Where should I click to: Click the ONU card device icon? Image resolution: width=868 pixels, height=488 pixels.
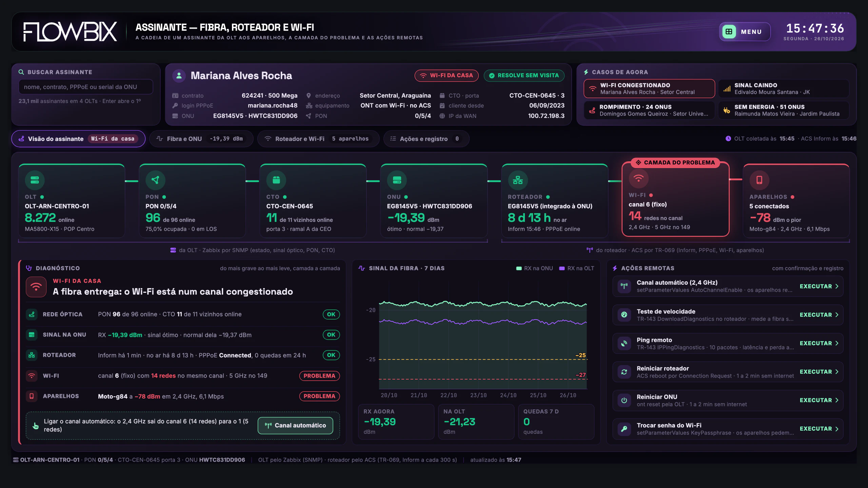(397, 180)
